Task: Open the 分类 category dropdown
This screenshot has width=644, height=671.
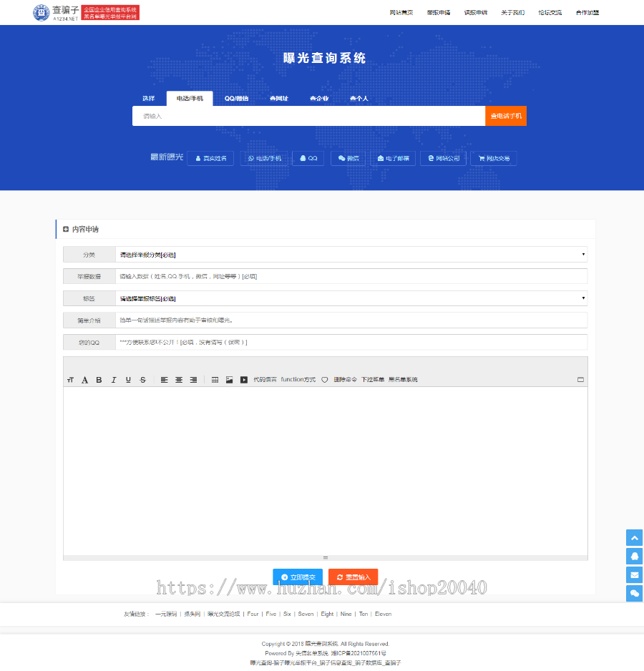Action: [351, 255]
